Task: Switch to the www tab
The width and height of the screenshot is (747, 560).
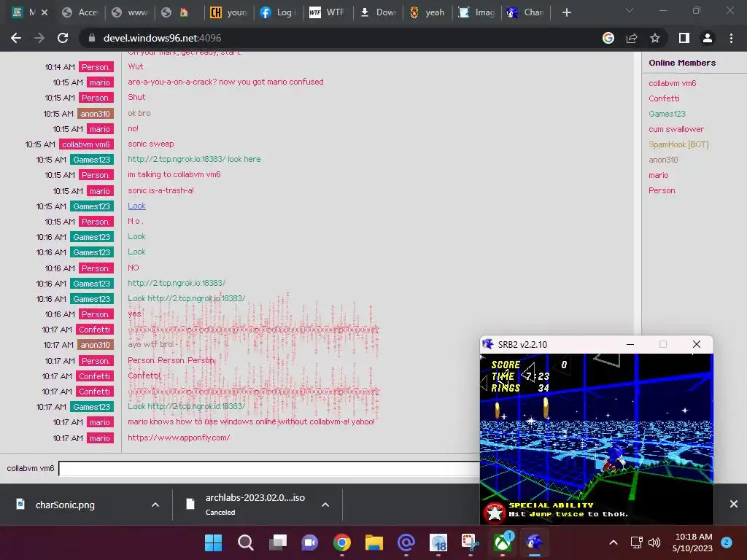Action: click(x=129, y=12)
